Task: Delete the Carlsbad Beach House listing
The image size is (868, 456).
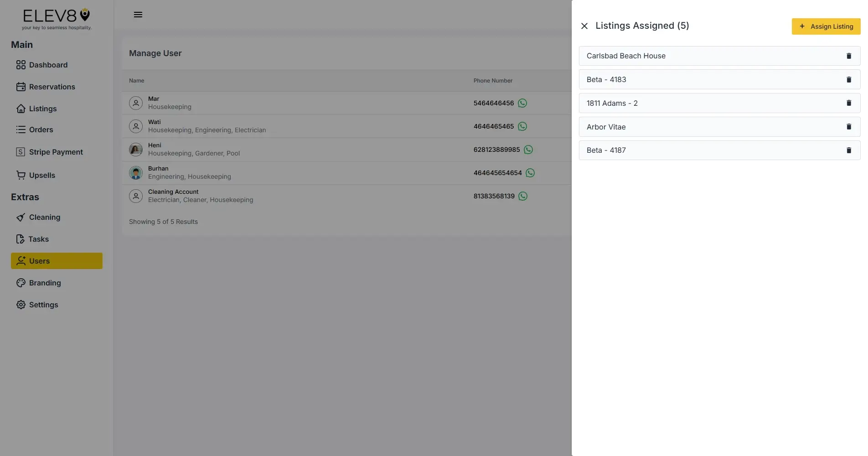Action: click(849, 56)
